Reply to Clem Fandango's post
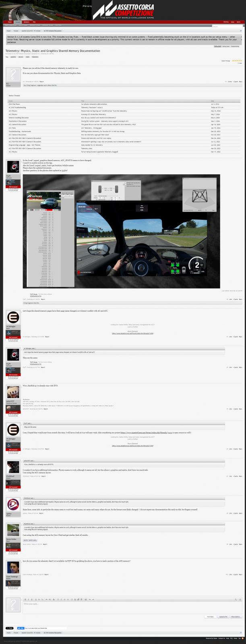The height and width of the screenshot is (644, 246). (241, 574)
